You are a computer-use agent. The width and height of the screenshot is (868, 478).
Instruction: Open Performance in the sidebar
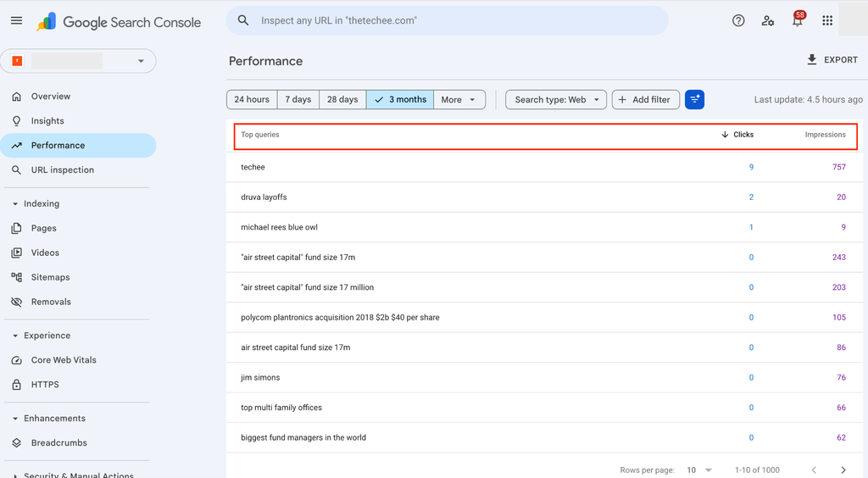click(78, 146)
